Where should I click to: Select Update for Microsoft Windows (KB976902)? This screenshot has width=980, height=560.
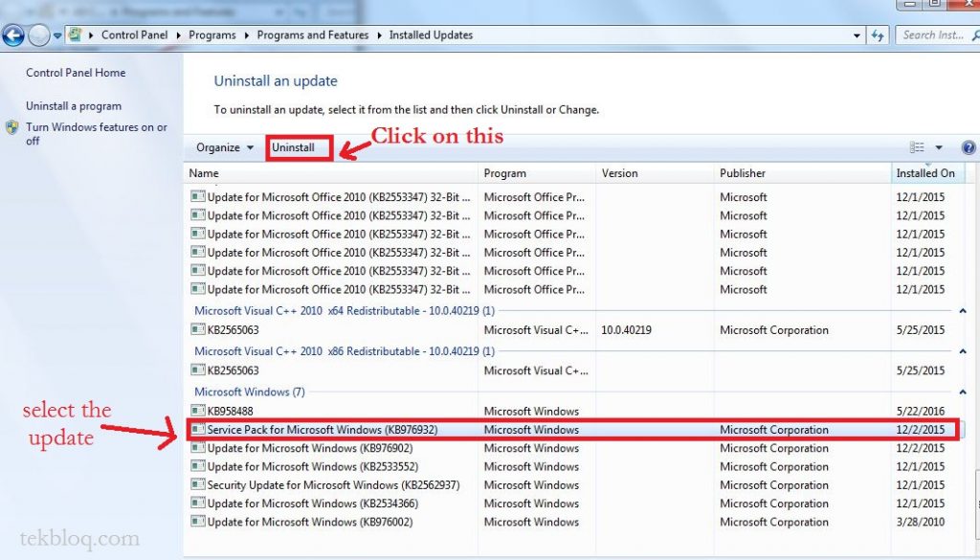tap(310, 448)
